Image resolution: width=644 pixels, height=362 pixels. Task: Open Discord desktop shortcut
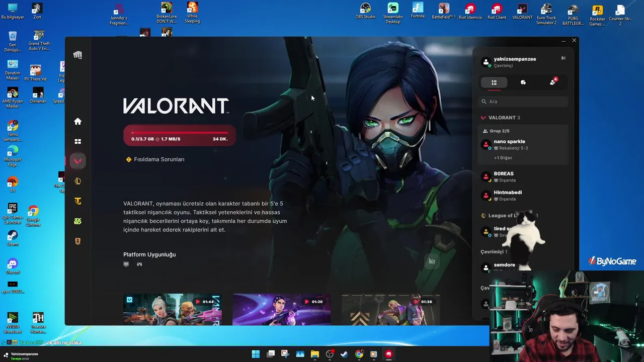pyautogui.click(x=13, y=266)
